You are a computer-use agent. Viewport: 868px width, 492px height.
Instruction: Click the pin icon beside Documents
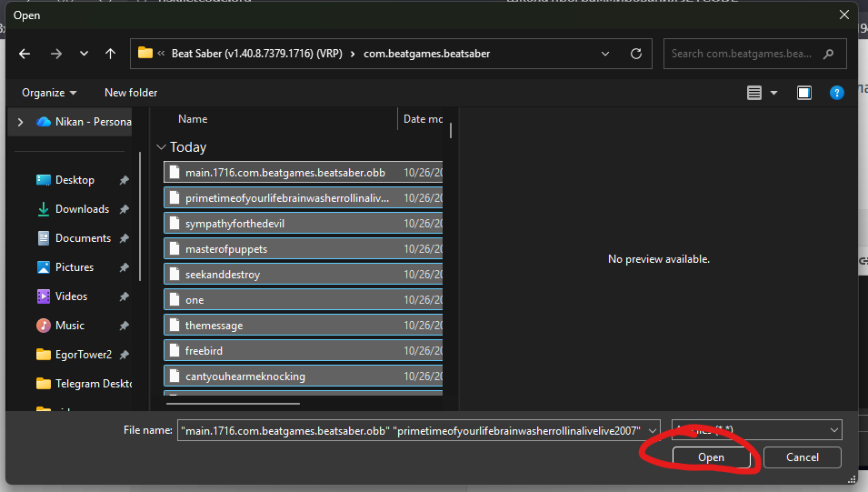124,238
